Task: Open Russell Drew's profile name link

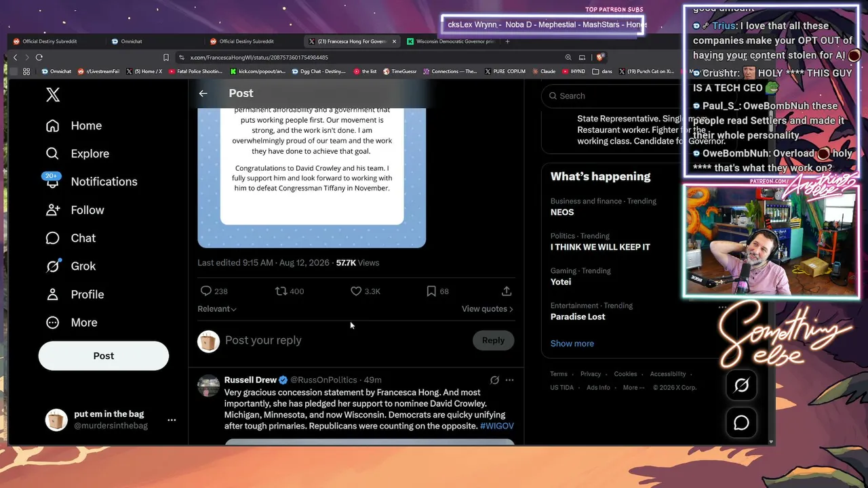Action: tap(250, 380)
